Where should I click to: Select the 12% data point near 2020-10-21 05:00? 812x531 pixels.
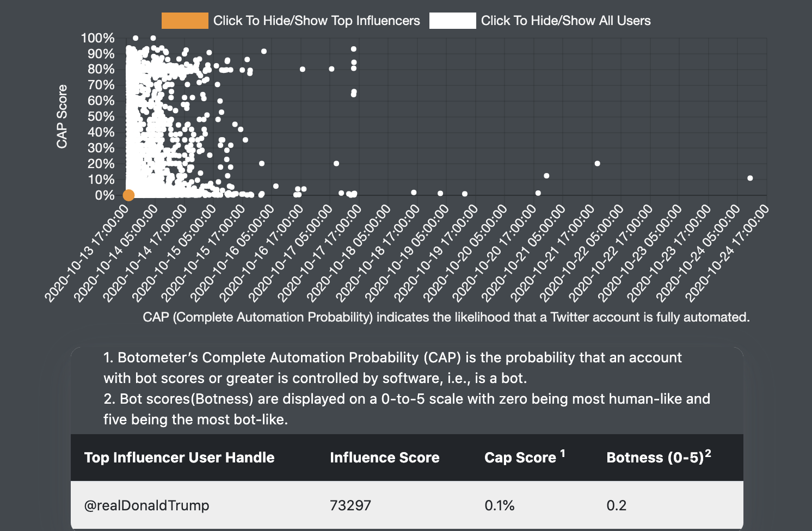pyautogui.click(x=546, y=176)
